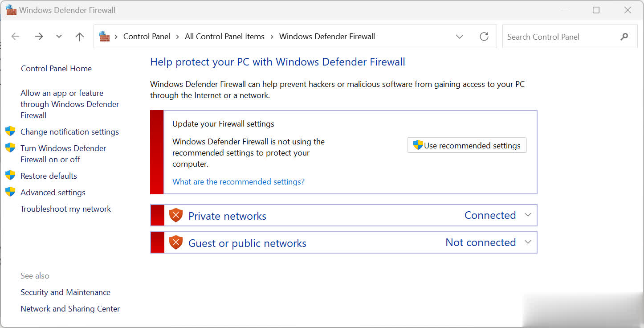The image size is (644, 328).
Task: Click the title bar firewall window icon
Action: tap(11, 10)
